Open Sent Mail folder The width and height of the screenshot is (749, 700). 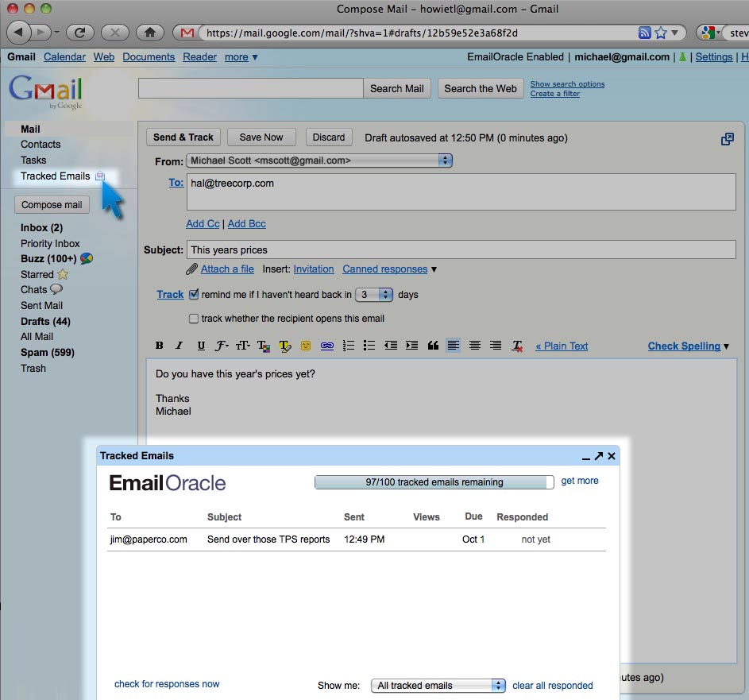pos(41,305)
